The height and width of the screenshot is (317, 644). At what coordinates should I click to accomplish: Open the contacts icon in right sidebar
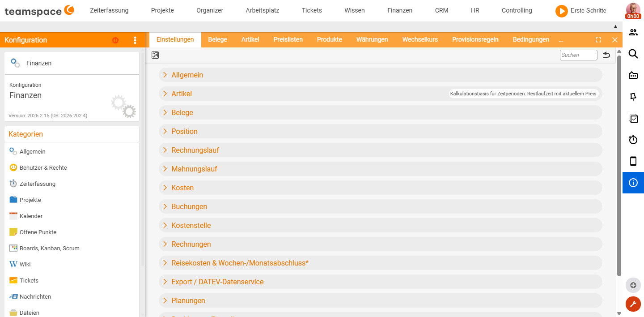[x=633, y=32]
